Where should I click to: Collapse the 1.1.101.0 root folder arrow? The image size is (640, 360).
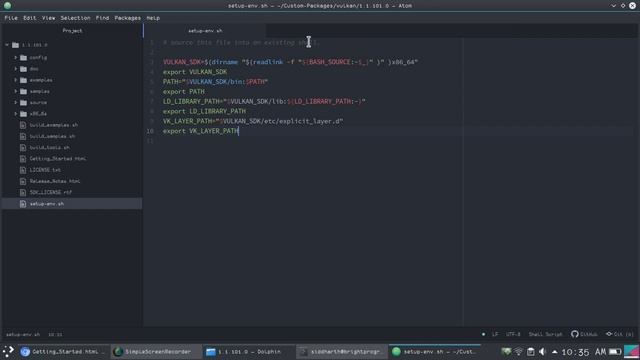pos(7,45)
